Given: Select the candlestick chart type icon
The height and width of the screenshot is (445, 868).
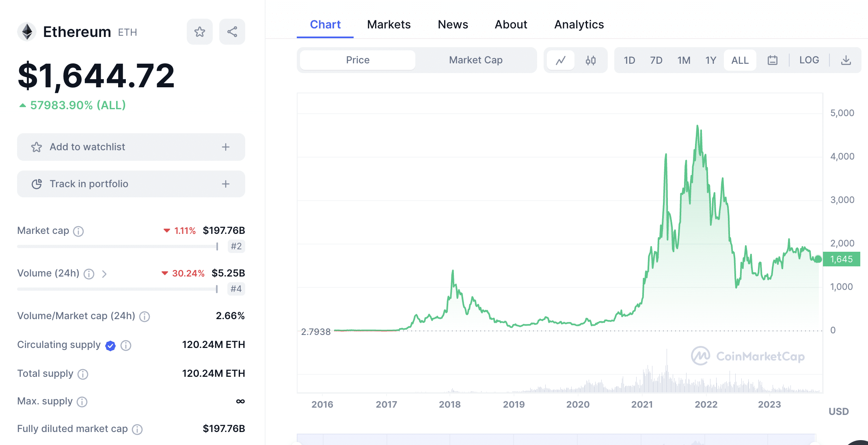Looking at the screenshot, I should (592, 60).
